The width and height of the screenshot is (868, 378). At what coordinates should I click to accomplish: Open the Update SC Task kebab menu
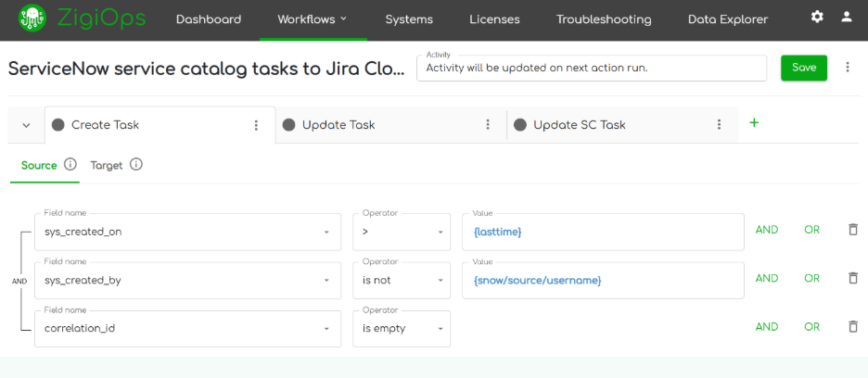pyautogui.click(x=719, y=124)
